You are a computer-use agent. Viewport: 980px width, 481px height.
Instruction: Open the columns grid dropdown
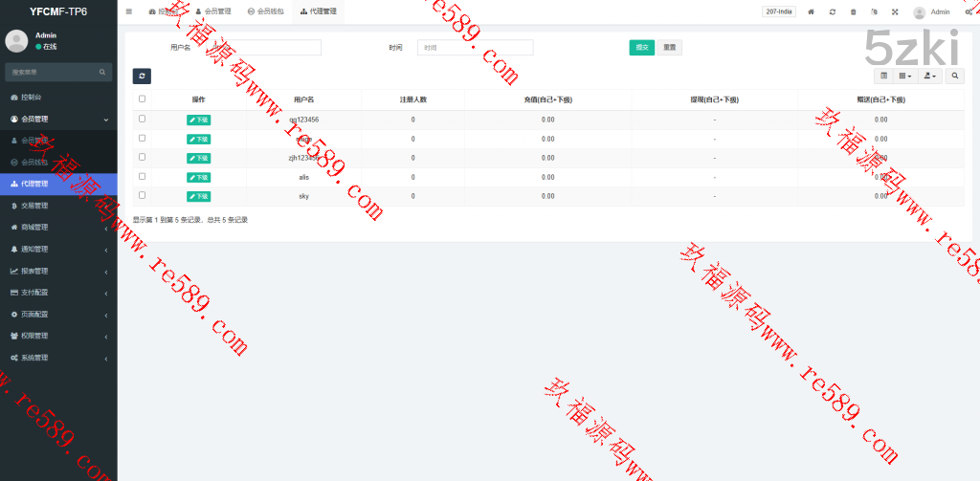coord(905,76)
